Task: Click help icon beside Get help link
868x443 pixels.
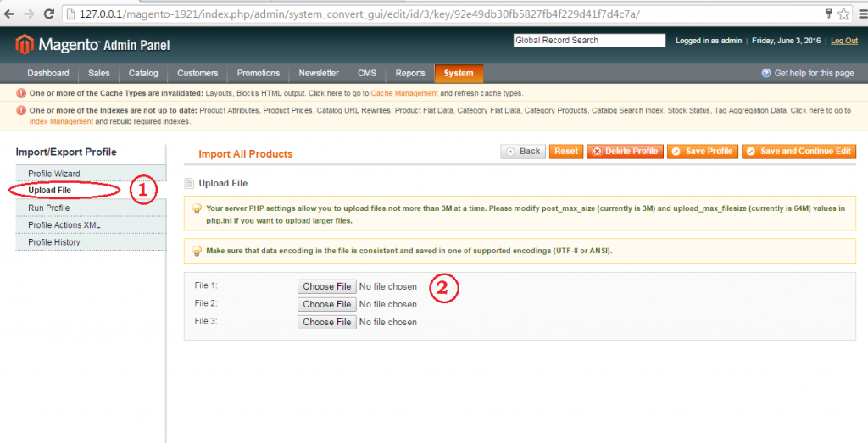Action: coord(766,73)
